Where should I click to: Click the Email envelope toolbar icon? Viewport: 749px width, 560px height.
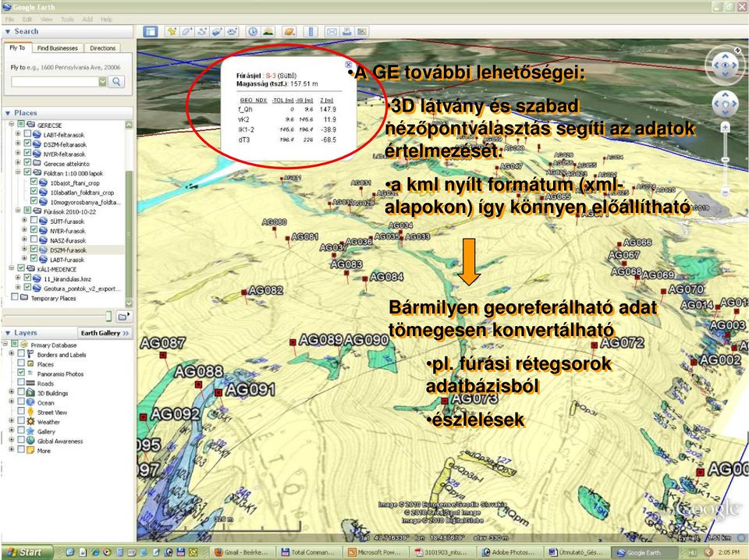pyautogui.click(x=332, y=32)
